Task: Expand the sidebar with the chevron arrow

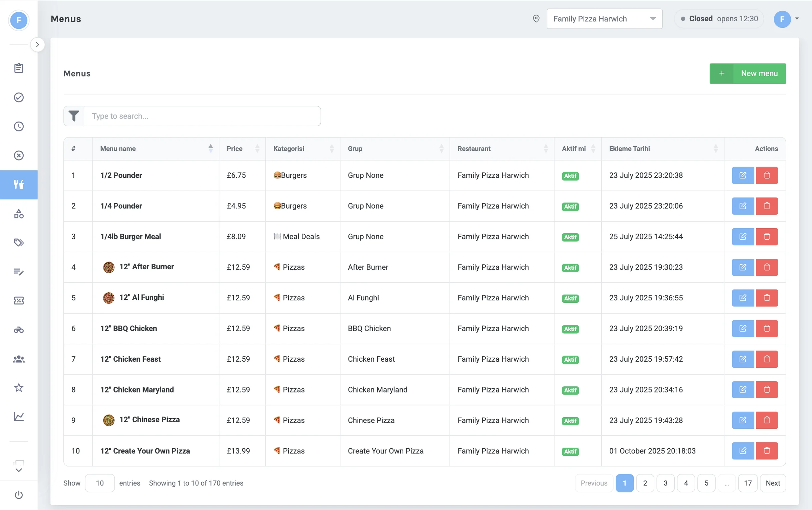Action: (x=38, y=45)
